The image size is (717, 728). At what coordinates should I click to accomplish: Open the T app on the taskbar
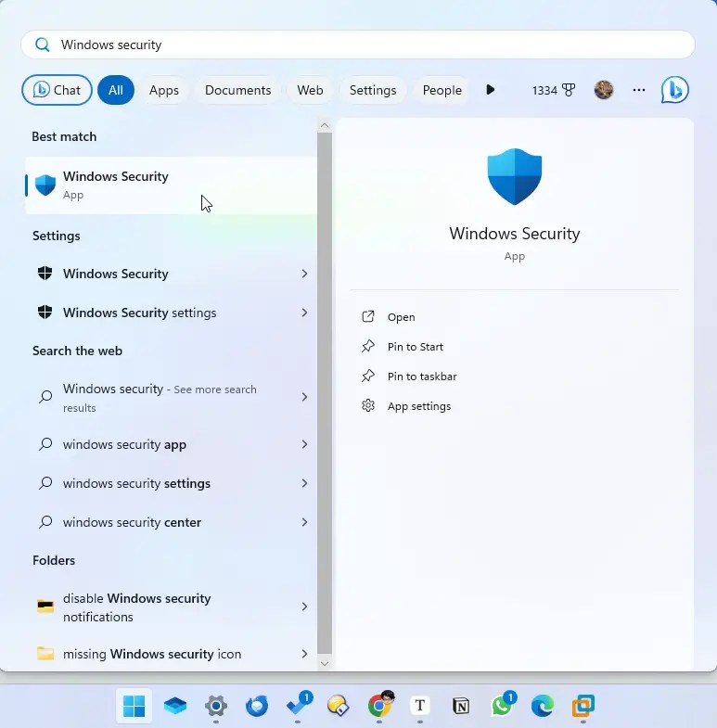[420, 706]
